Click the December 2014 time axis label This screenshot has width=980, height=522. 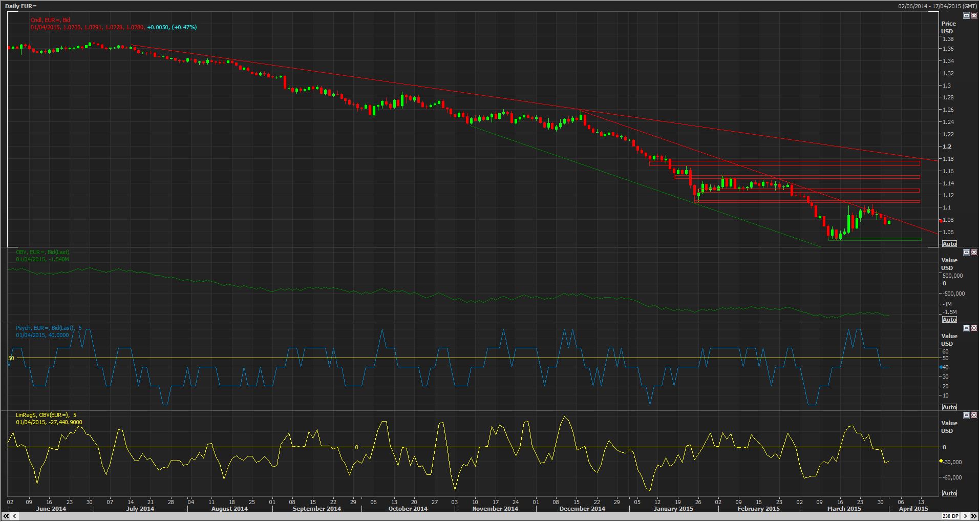point(583,509)
